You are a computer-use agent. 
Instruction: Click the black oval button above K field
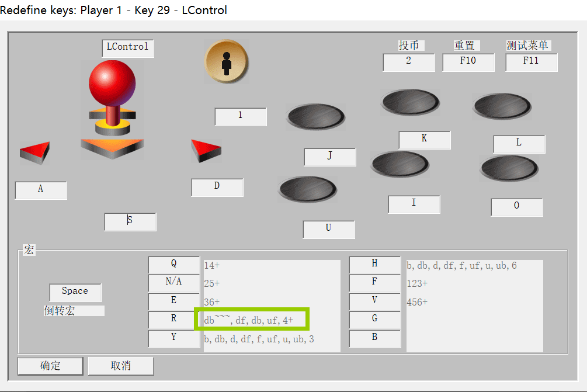pyautogui.click(x=410, y=102)
